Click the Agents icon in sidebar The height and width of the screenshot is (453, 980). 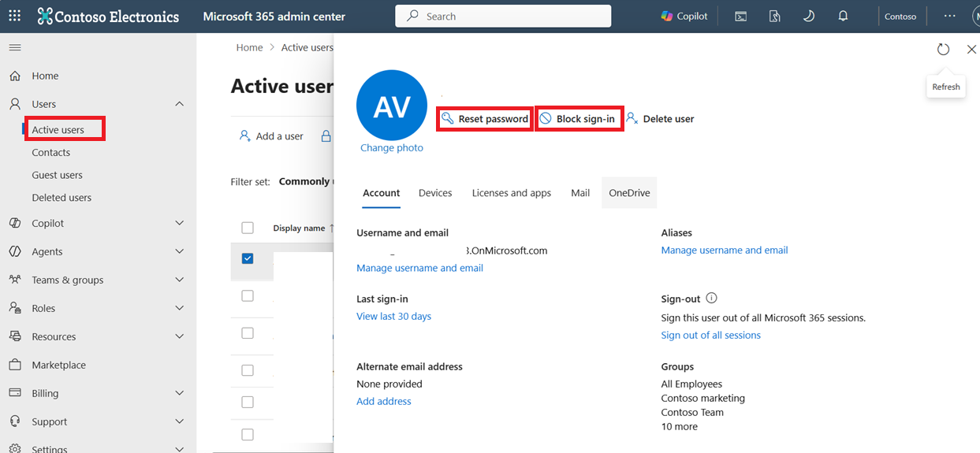[x=15, y=251]
